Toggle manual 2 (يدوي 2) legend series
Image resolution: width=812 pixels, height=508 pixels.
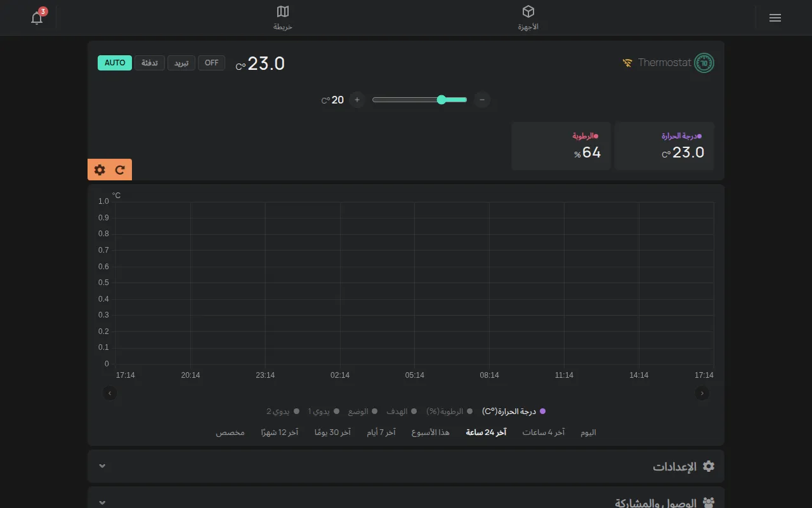[283, 411]
